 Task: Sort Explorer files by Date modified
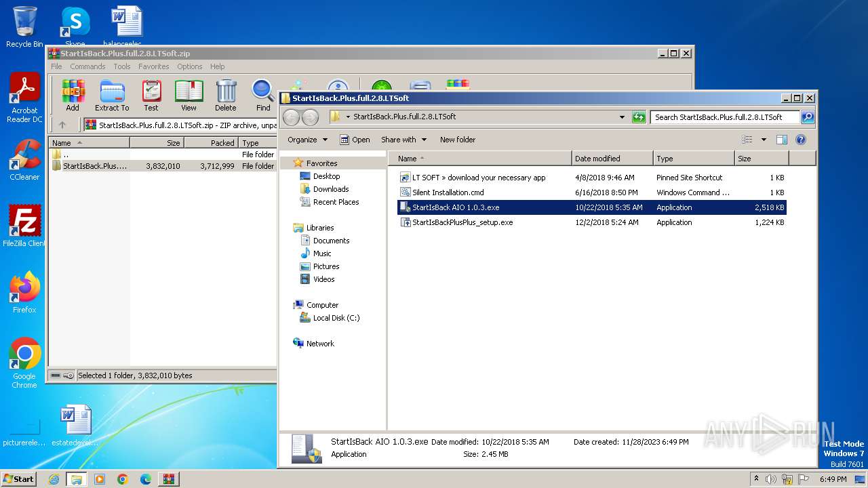612,159
